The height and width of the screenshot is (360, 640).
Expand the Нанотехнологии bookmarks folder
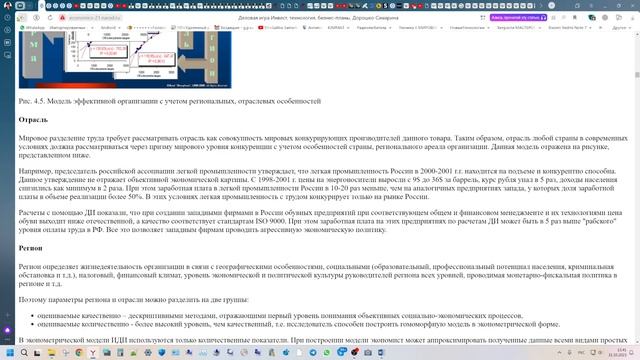click(x=469, y=28)
